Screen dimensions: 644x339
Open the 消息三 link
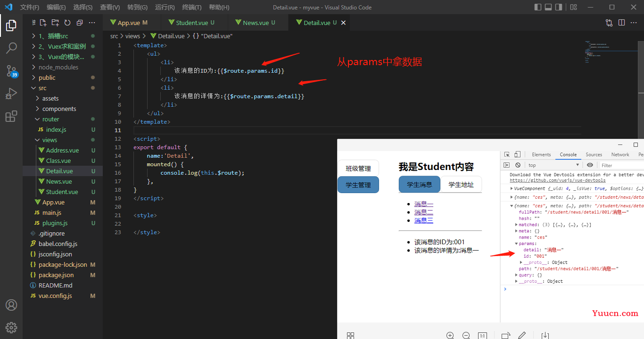point(424,220)
